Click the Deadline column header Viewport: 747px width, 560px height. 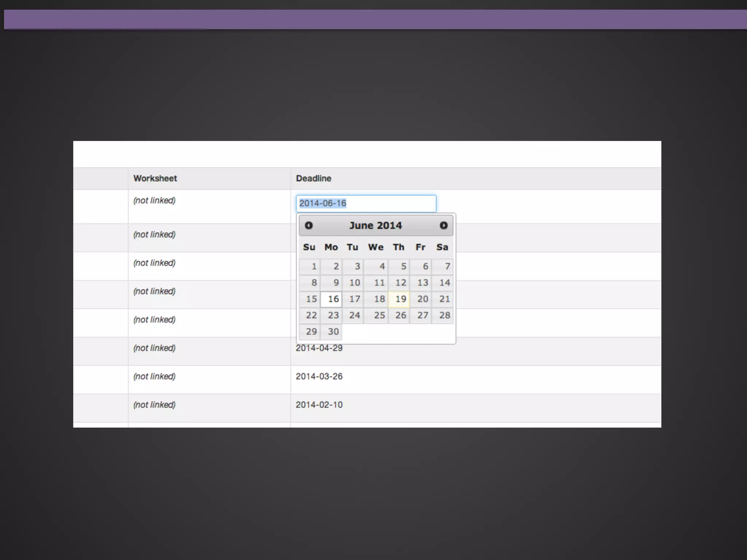[314, 178]
